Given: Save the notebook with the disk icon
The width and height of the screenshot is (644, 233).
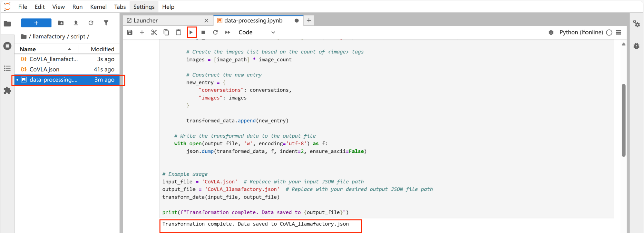Looking at the screenshot, I should [x=130, y=32].
